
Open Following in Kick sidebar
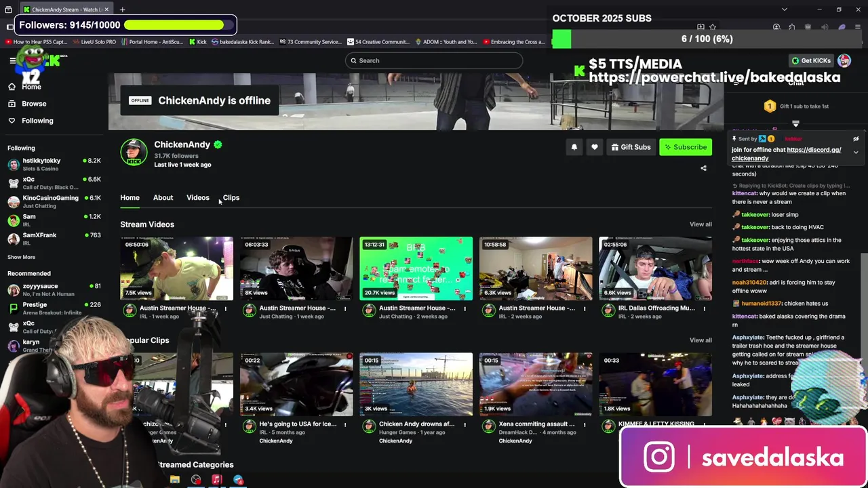pos(31,121)
